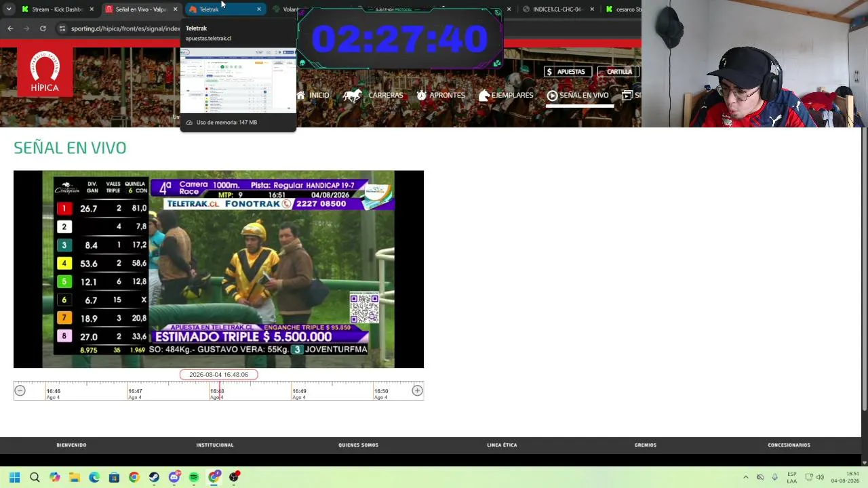Click the Teletrak tab preview thumbnail
This screenshot has height=488, width=868.
[x=238, y=80]
